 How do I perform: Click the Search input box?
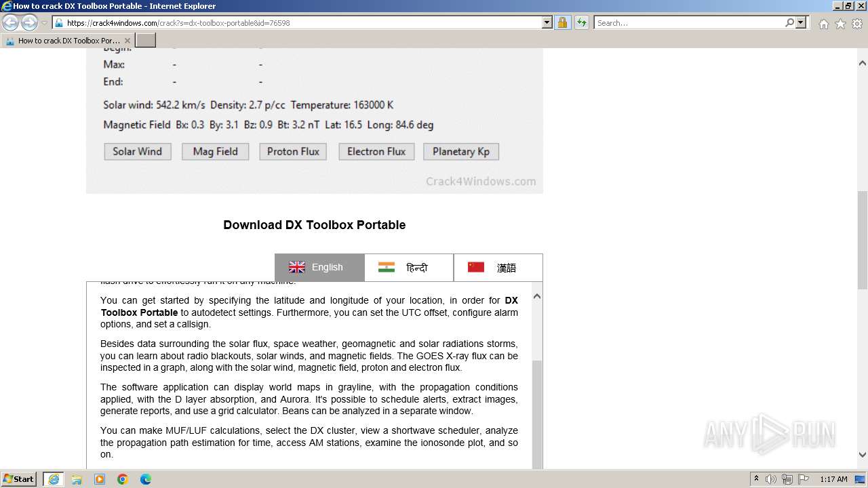point(690,22)
